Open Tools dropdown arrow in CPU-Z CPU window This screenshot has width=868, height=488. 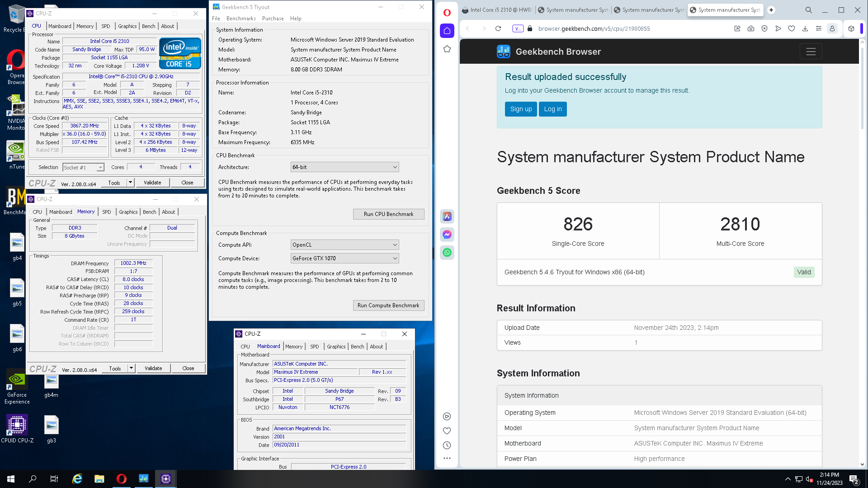pyautogui.click(x=130, y=183)
